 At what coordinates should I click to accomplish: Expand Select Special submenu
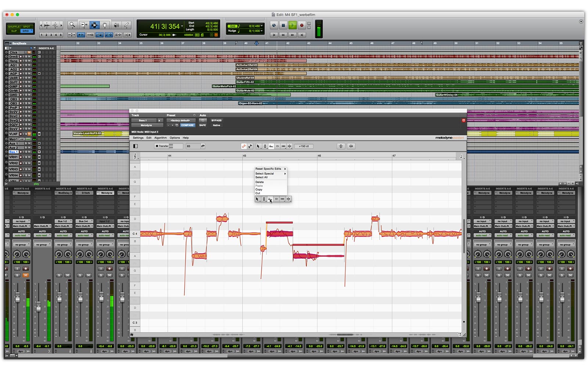pyautogui.click(x=270, y=173)
